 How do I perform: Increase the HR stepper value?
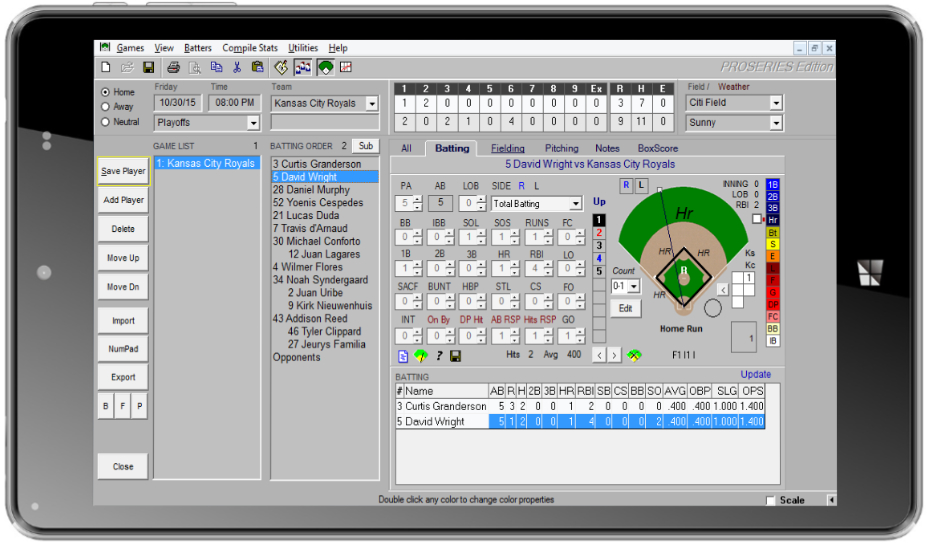[515, 265]
